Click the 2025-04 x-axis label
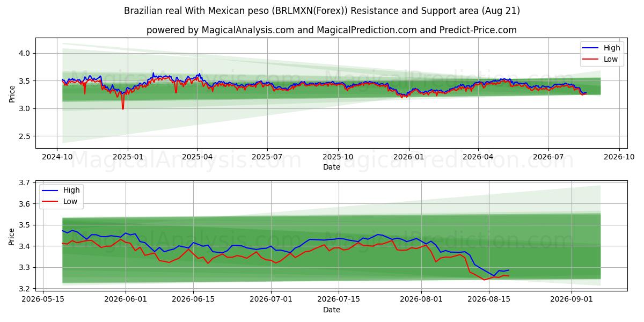644x322 pixels. [196, 157]
